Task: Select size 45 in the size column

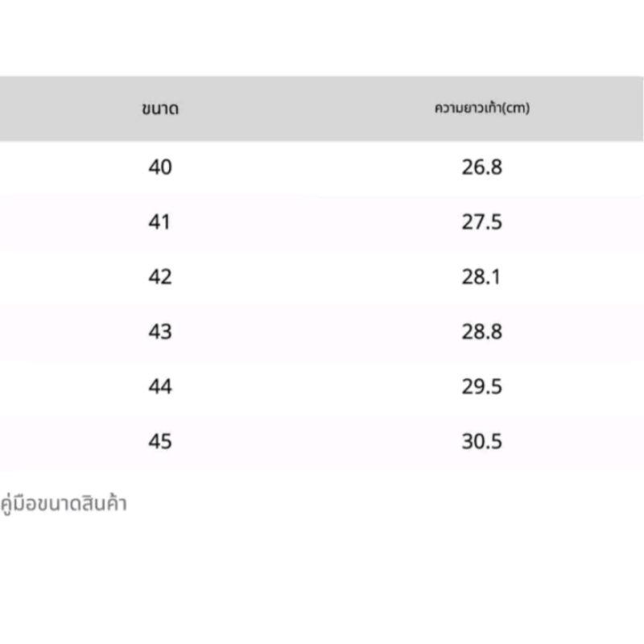Action: pos(160,441)
